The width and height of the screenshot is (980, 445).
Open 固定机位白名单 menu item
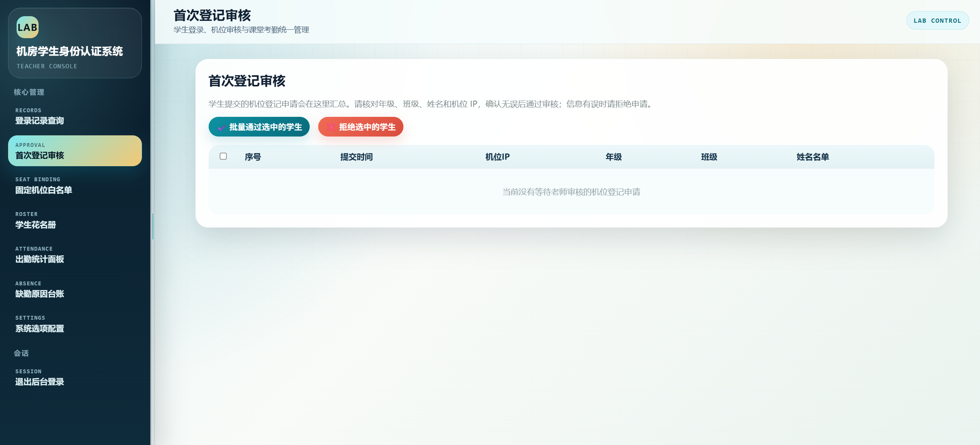(x=75, y=185)
